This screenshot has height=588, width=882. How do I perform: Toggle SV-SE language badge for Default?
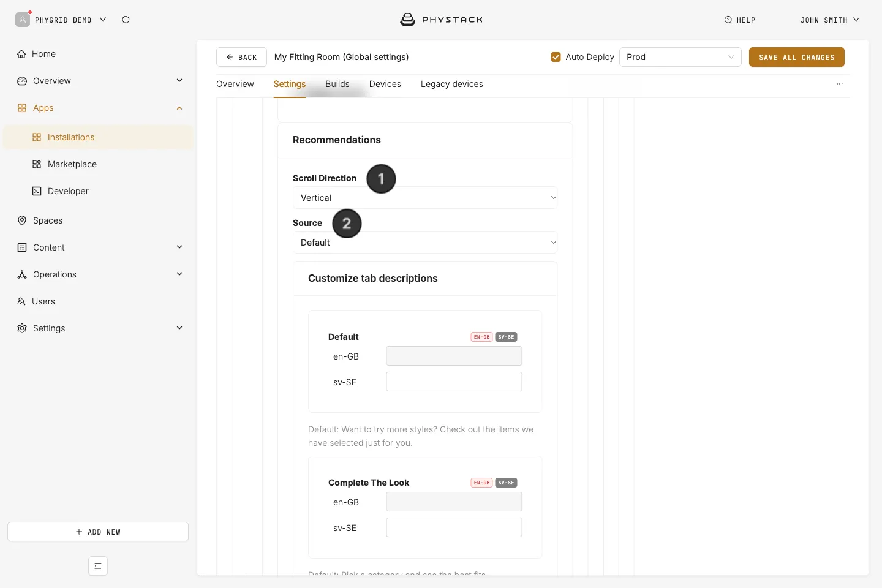click(506, 337)
